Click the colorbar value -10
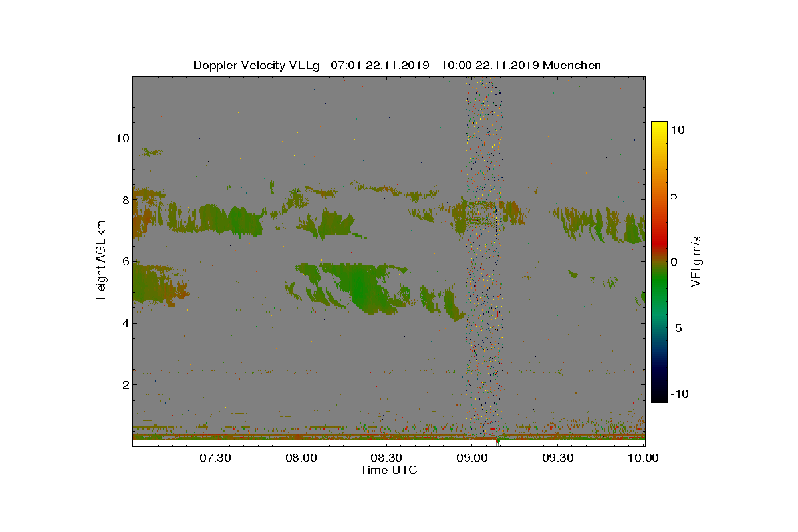This screenshot has height=532, width=798. (x=678, y=394)
